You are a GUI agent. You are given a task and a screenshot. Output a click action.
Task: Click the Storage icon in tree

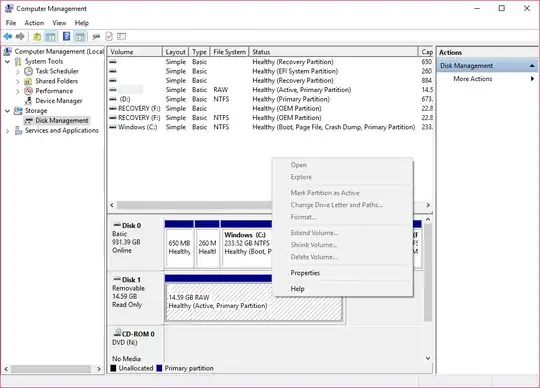pyautogui.click(x=18, y=111)
